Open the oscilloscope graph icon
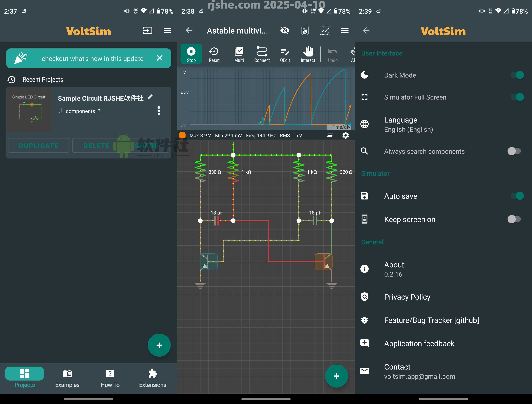532x404 pixels. click(x=325, y=31)
